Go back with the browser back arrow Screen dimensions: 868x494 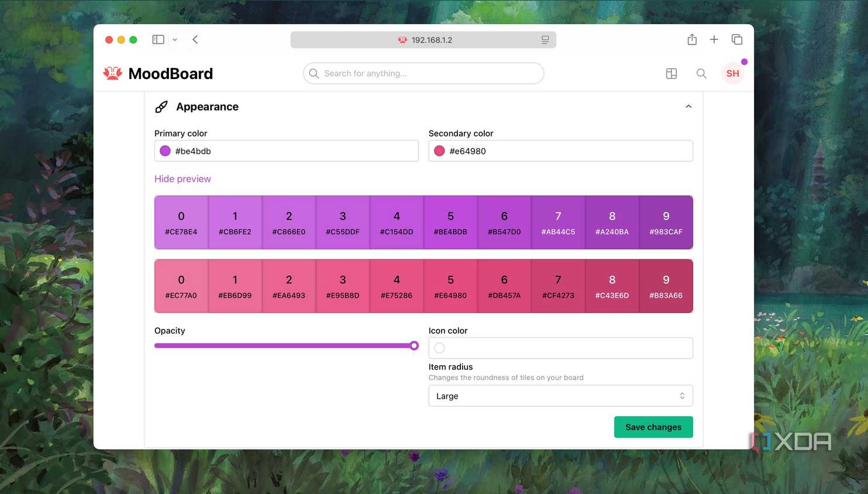tap(195, 40)
